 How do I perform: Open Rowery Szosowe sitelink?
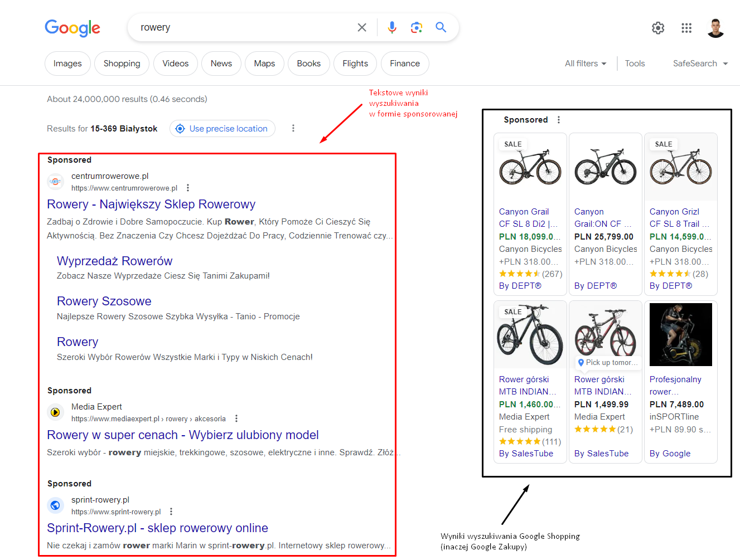pos(104,301)
